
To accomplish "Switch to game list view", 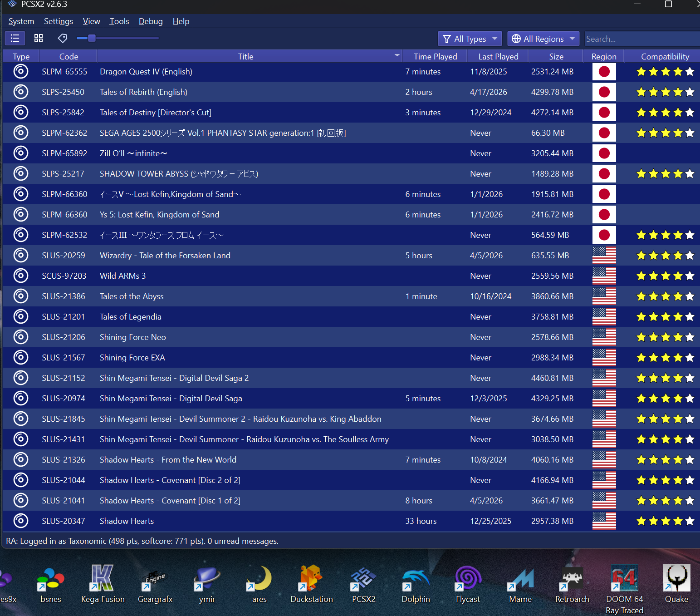I will [x=15, y=39].
